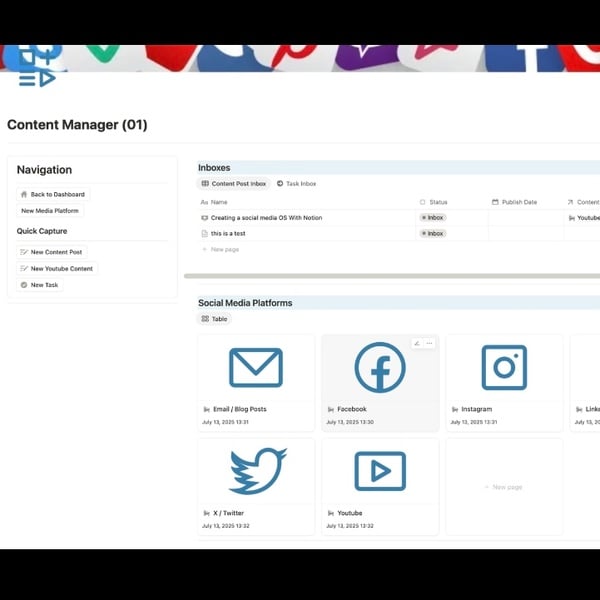Click the New Task button
600x600 pixels.
pos(39,285)
